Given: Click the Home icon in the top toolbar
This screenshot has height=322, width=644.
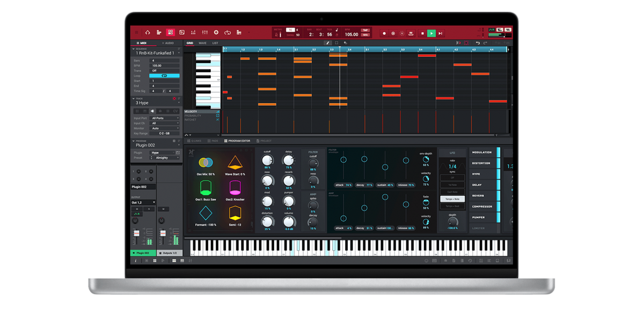Looking at the screenshot, I should tap(147, 33).
